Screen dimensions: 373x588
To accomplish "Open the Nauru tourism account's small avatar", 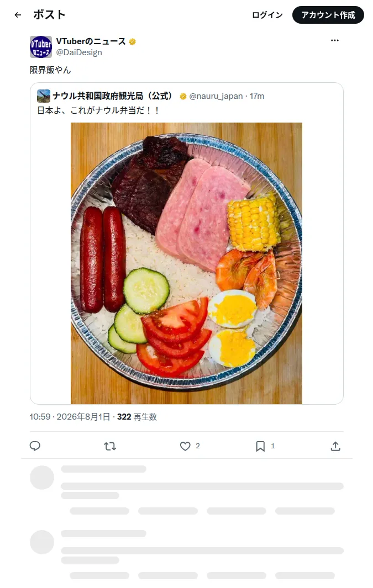I will [44, 96].
